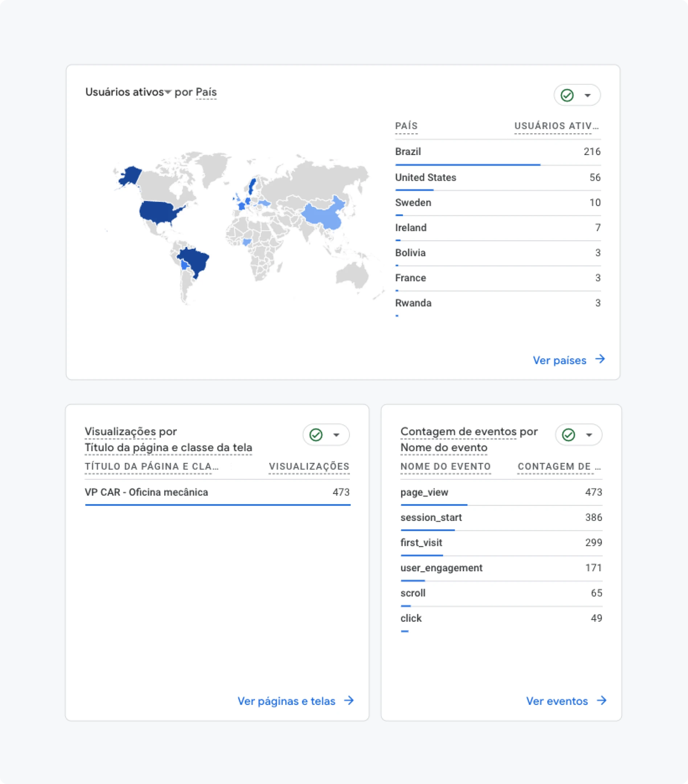Click the 473 views value for VP CAR
Screen dimensions: 688x784
pyautogui.click(x=341, y=492)
